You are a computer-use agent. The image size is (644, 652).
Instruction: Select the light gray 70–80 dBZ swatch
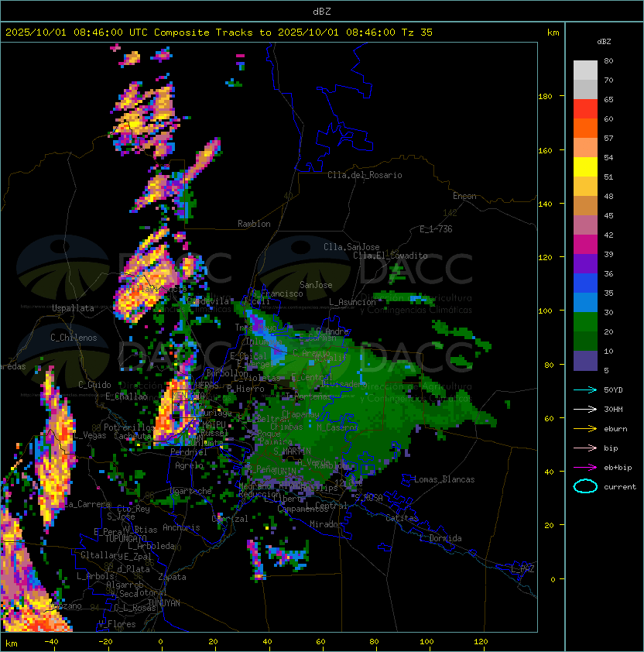point(585,70)
